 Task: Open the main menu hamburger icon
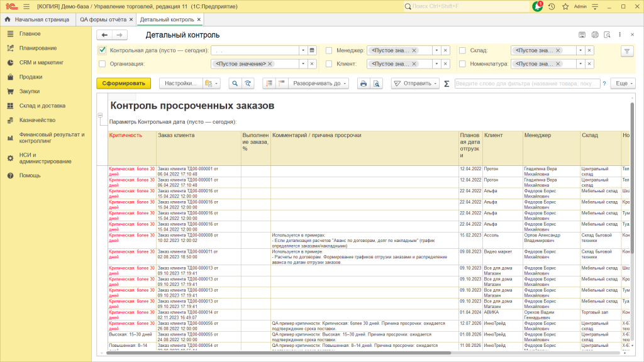click(26, 6)
